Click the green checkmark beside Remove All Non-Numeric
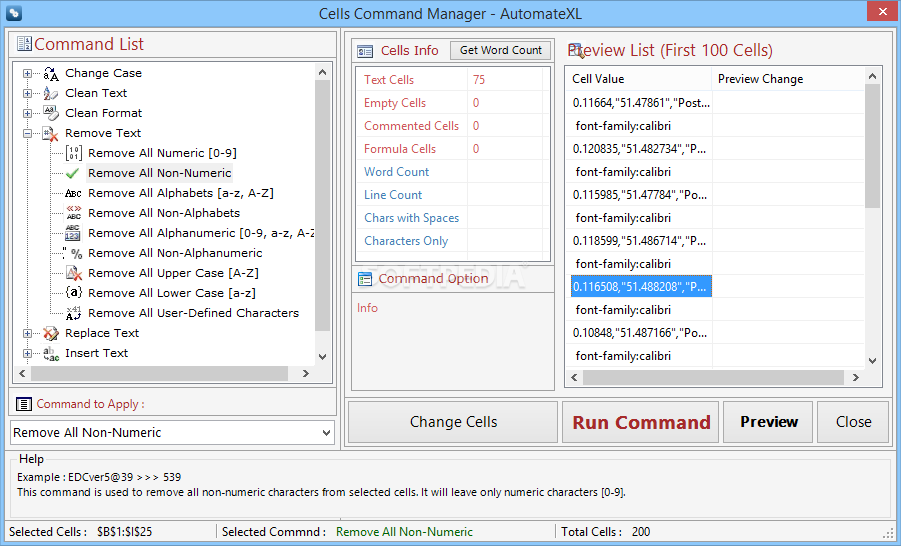 point(72,173)
